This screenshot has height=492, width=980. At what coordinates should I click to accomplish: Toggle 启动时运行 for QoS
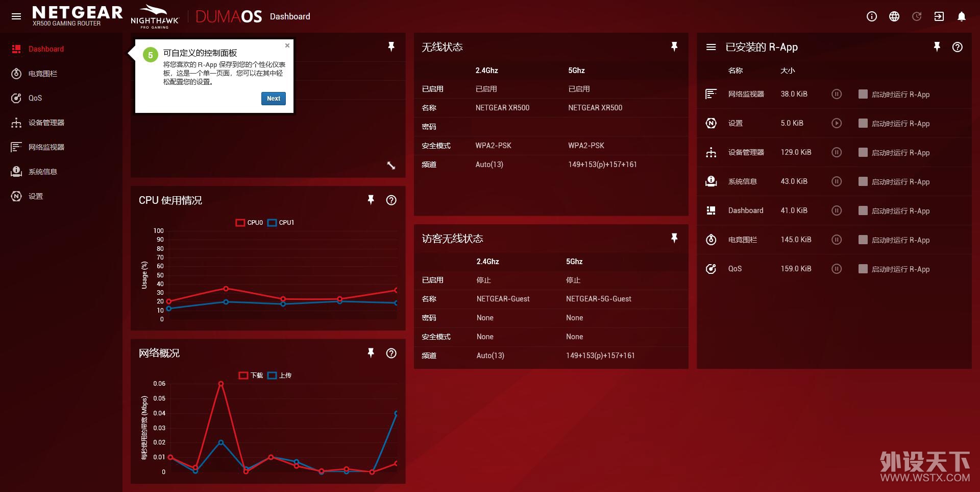click(863, 269)
